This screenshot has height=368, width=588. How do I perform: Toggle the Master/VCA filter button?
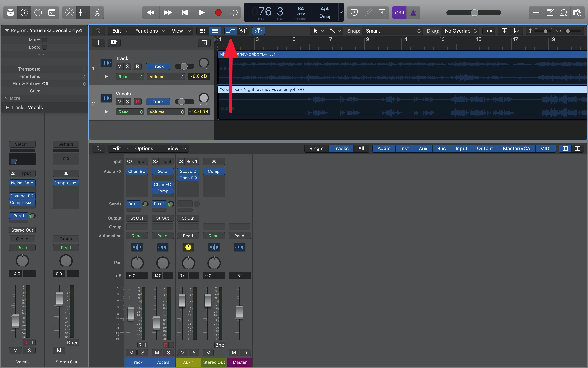pyautogui.click(x=516, y=149)
